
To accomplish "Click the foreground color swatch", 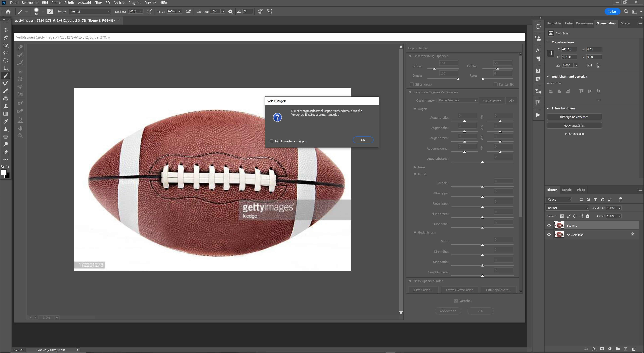I will [4, 172].
